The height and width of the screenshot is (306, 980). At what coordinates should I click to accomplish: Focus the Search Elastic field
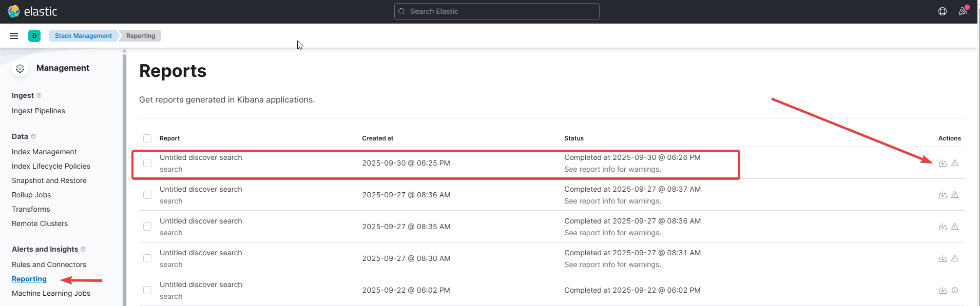(x=496, y=11)
